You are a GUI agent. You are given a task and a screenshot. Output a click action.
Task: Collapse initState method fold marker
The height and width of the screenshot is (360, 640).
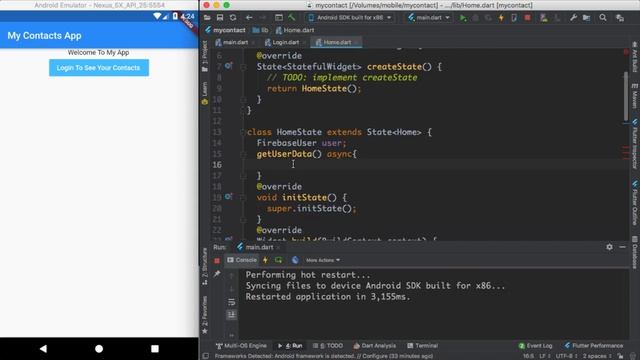click(243, 198)
